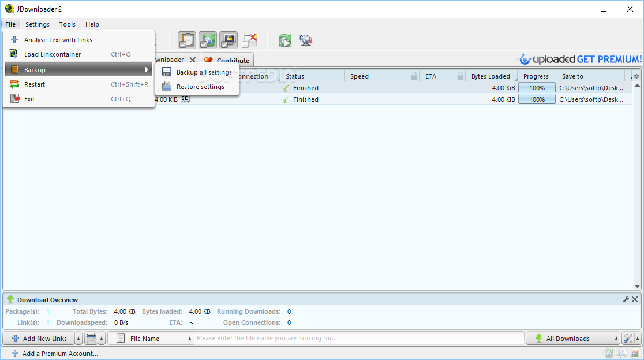Click the Download Overview panel title
The width and height of the screenshot is (644, 360).
tap(48, 300)
